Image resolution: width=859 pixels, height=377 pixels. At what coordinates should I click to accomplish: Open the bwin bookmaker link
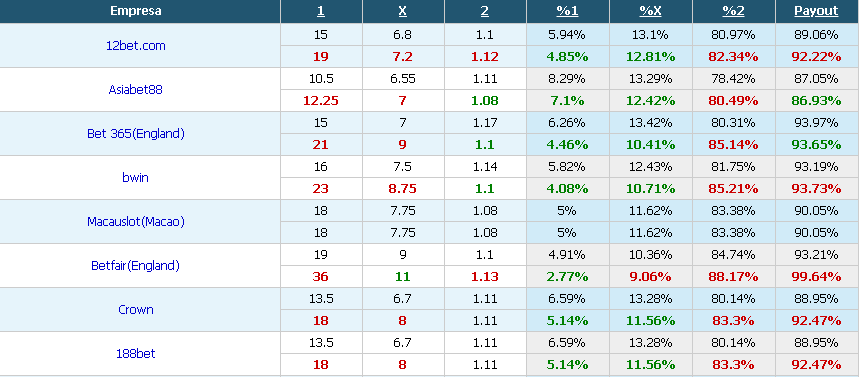[x=135, y=178]
